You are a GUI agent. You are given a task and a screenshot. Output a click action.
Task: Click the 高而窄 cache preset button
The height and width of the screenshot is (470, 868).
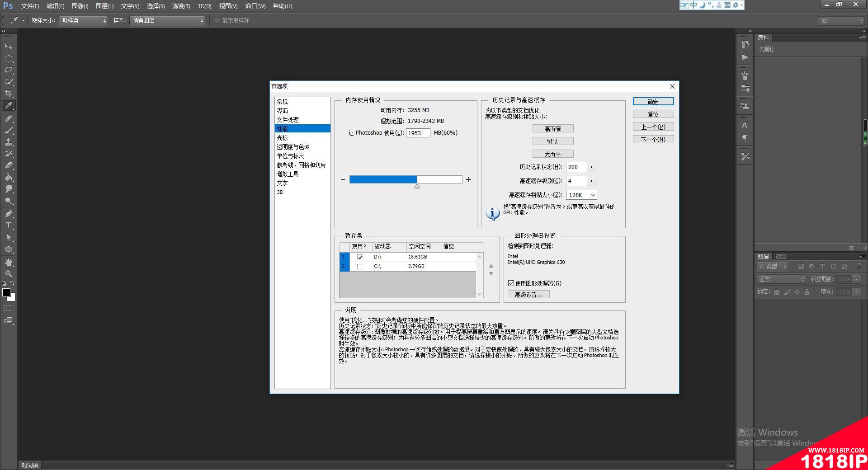coord(553,129)
